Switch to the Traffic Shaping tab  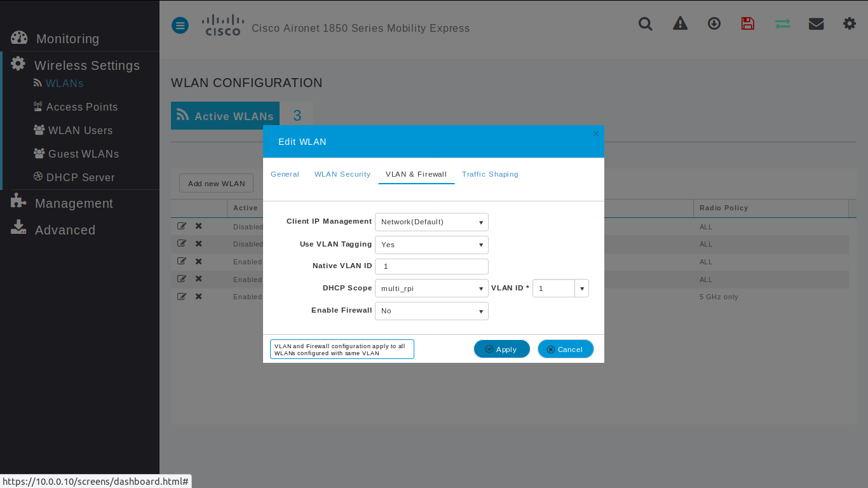pos(490,174)
